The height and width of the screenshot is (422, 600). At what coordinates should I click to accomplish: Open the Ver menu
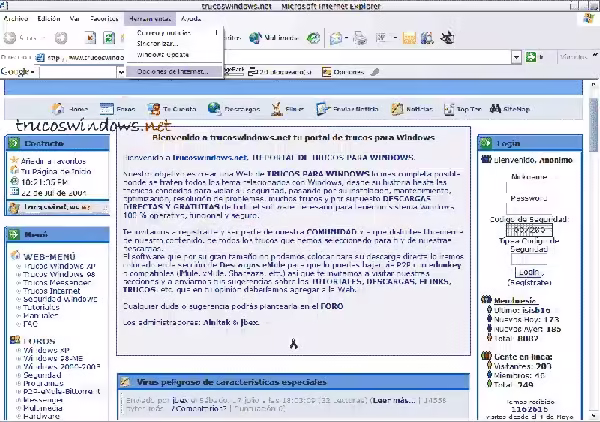pos(74,18)
